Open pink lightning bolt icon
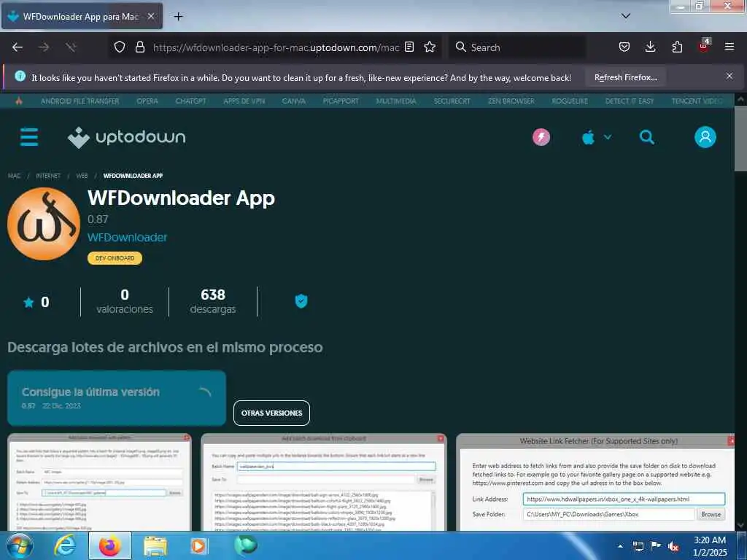Image resolution: width=747 pixels, height=560 pixels. [541, 137]
